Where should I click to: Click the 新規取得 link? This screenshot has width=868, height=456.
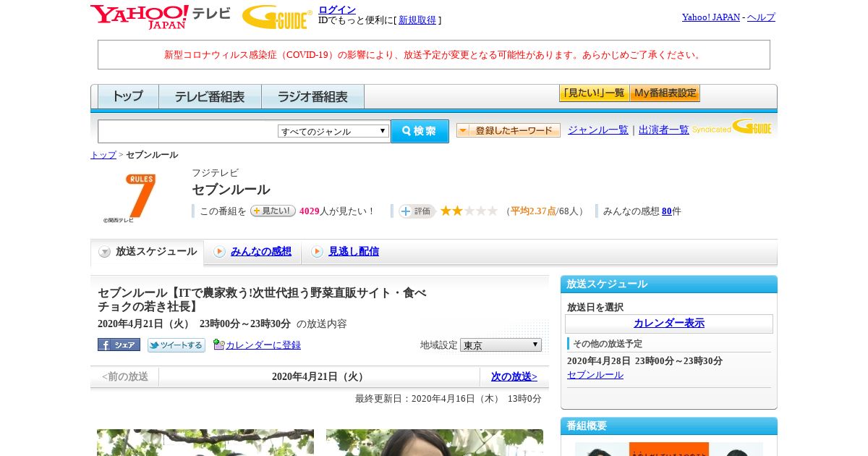pyautogui.click(x=417, y=20)
